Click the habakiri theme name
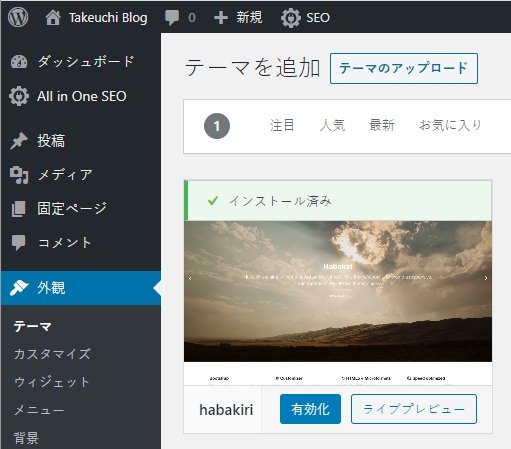 coord(226,410)
